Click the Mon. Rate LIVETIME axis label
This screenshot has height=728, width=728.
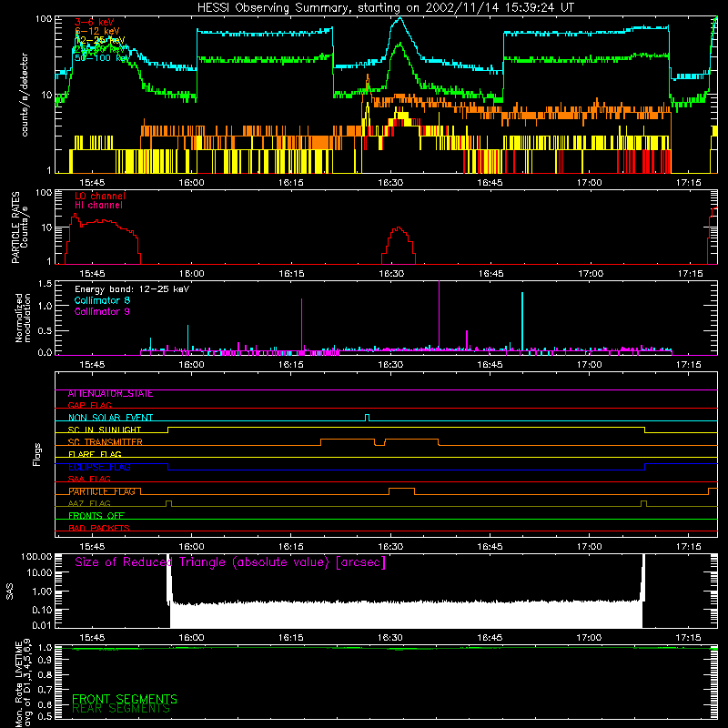point(23,682)
